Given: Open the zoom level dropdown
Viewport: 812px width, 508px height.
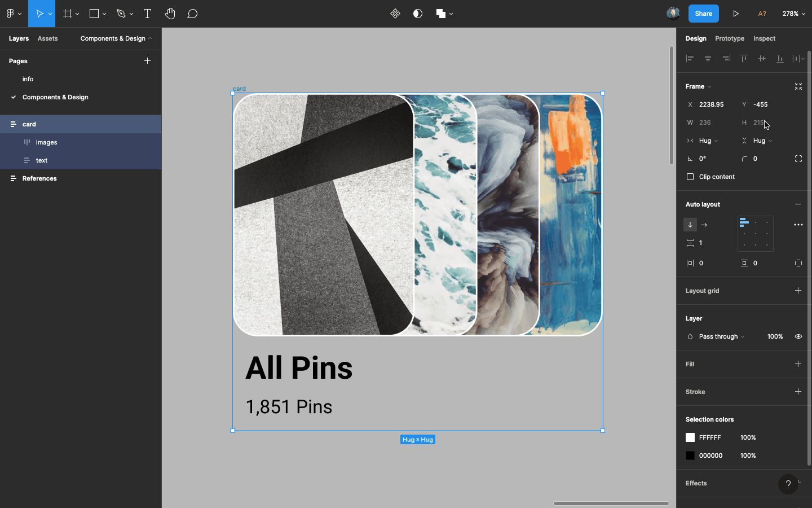Looking at the screenshot, I should [794, 14].
